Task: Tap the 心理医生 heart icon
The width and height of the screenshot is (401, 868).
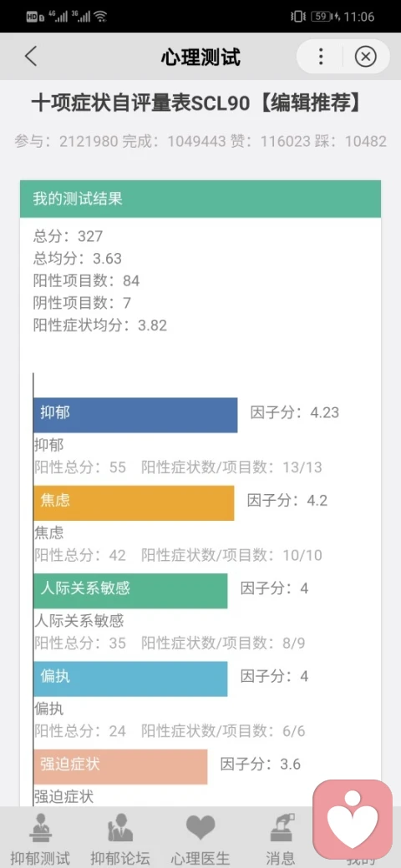Action: click(x=200, y=828)
